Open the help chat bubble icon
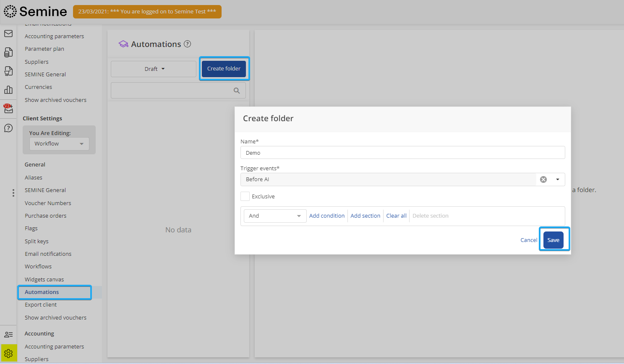The width and height of the screenshot is (624, 364). pyautogui.click(x=8, y=128)
